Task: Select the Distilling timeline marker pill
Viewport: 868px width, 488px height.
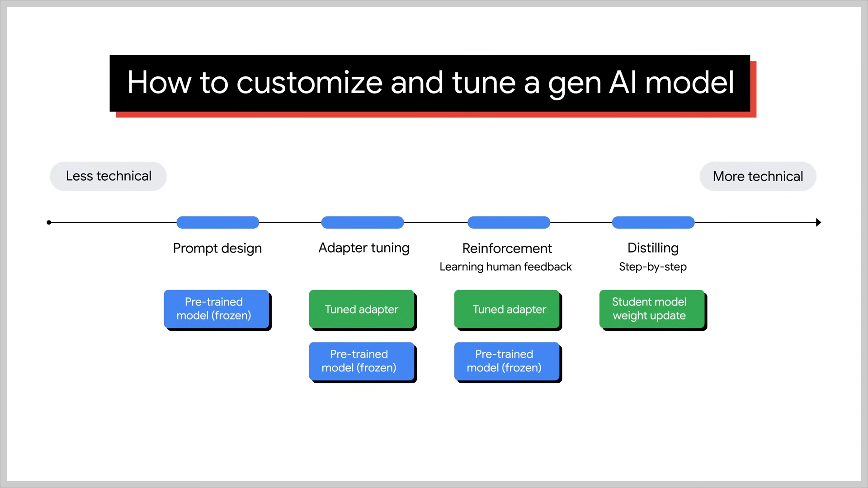Action: pyautogui.click(x=653, y=222)
